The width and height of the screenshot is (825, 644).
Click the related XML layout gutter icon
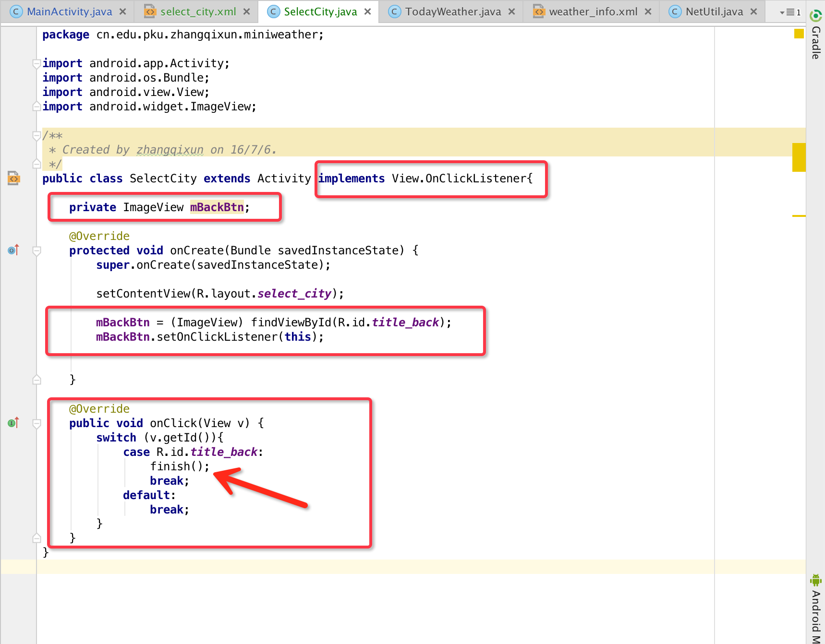point(13,178)
